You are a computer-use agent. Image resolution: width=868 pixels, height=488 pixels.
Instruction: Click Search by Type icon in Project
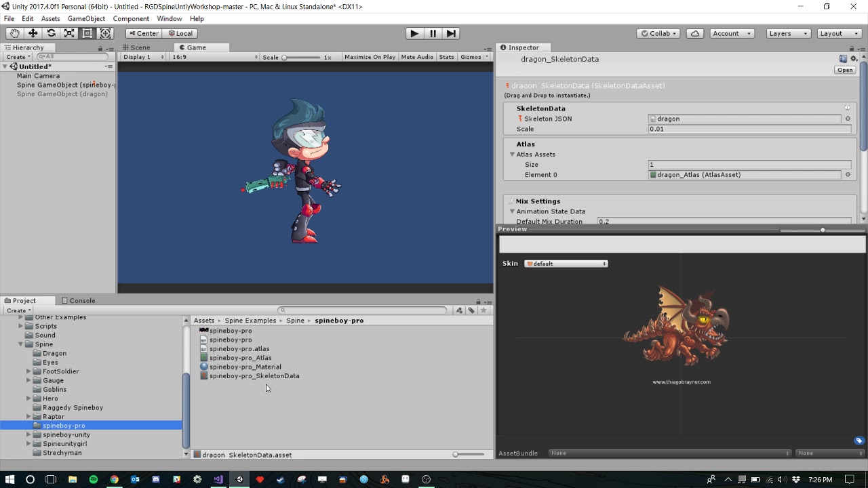[x=459, y=310]
